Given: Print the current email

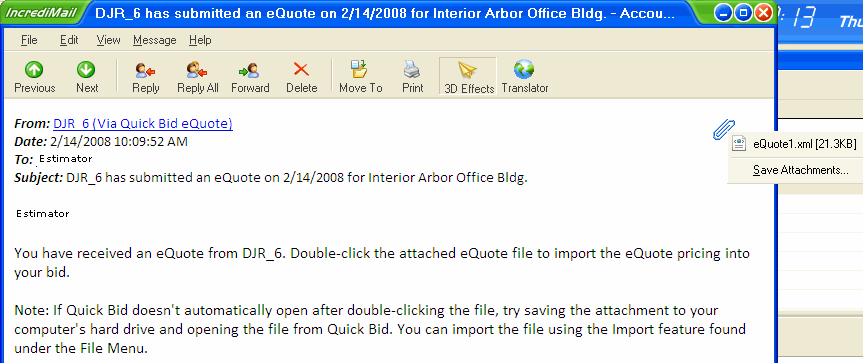Looking at the screenshot, I should [x=412, y=77].
